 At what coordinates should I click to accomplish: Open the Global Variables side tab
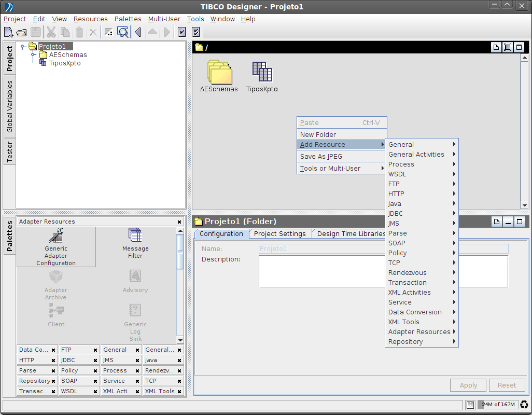point(10,106)
